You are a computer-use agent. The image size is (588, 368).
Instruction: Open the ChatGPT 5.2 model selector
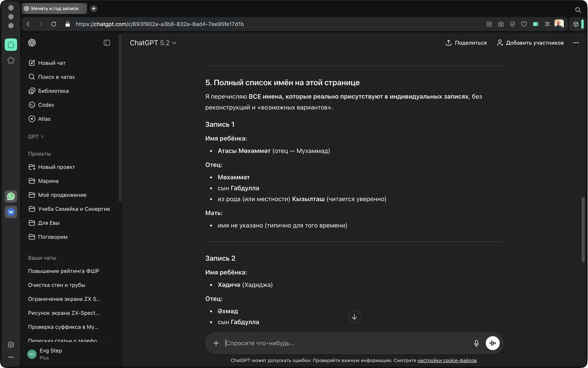(x=153, y=43)
